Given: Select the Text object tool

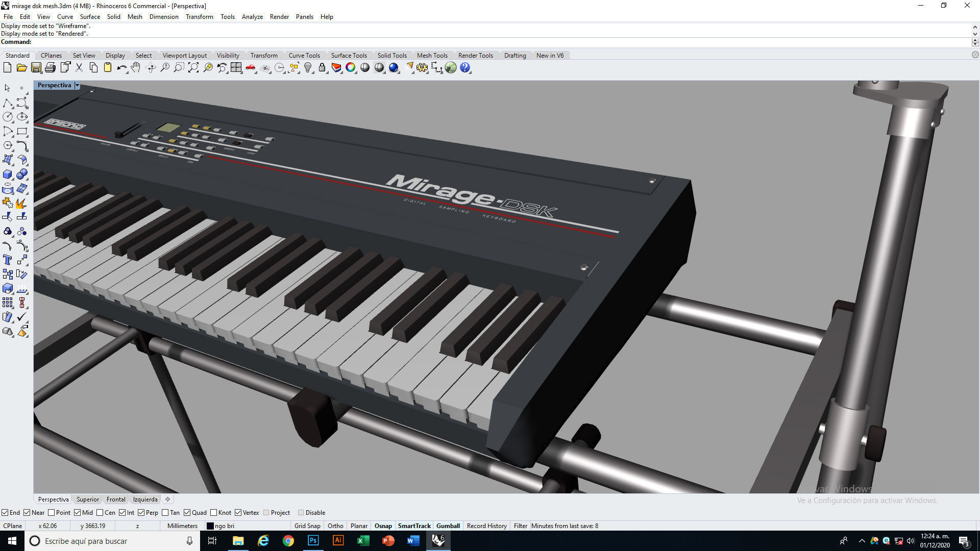Looking at the screenshot, I should pyautogui.click(x=8, y=260).
